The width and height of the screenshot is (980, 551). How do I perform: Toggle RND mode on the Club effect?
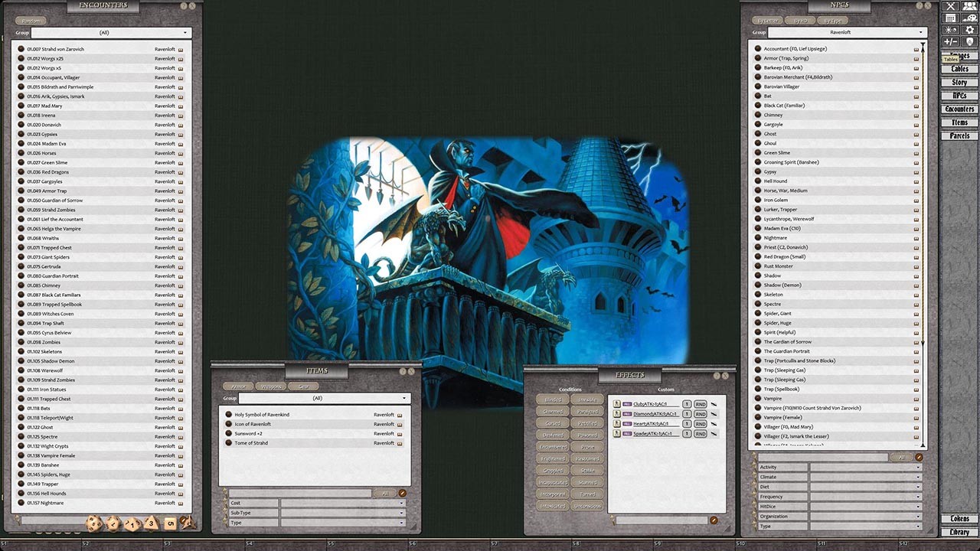[701, 403]
